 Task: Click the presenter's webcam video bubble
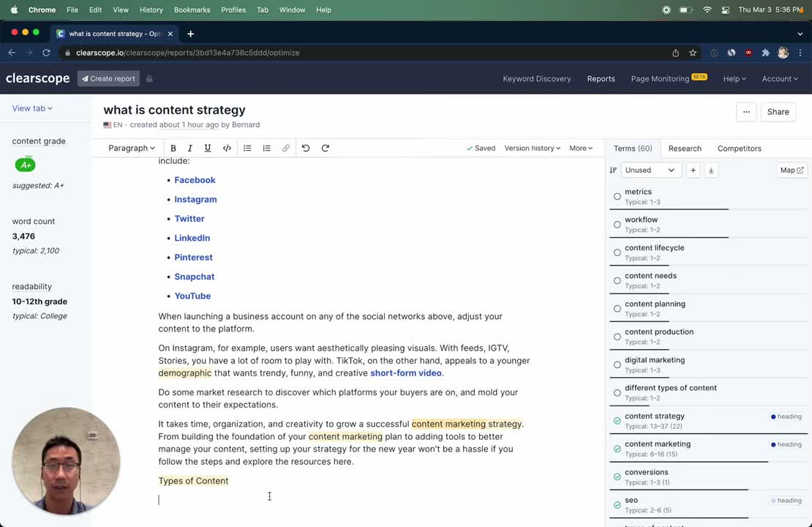coord(66,461)
